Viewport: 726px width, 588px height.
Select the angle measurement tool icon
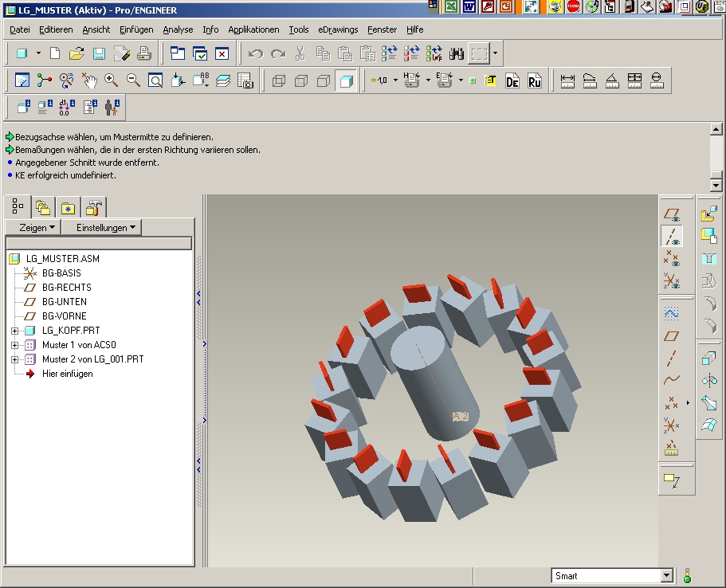[612, 80]
